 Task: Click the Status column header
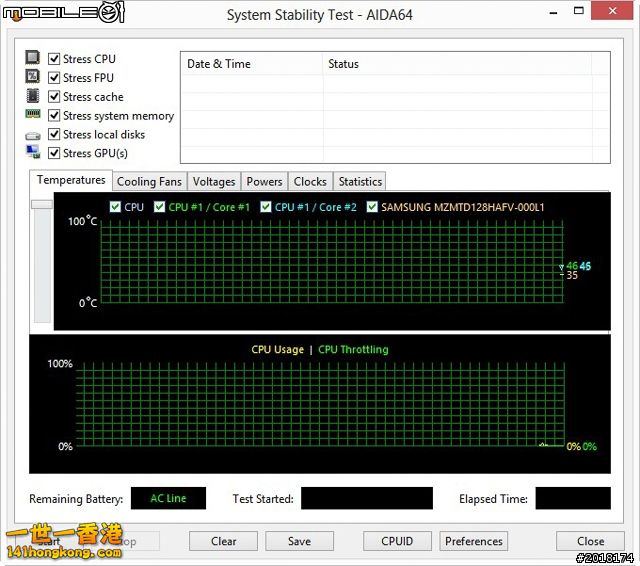coord(457,64)
